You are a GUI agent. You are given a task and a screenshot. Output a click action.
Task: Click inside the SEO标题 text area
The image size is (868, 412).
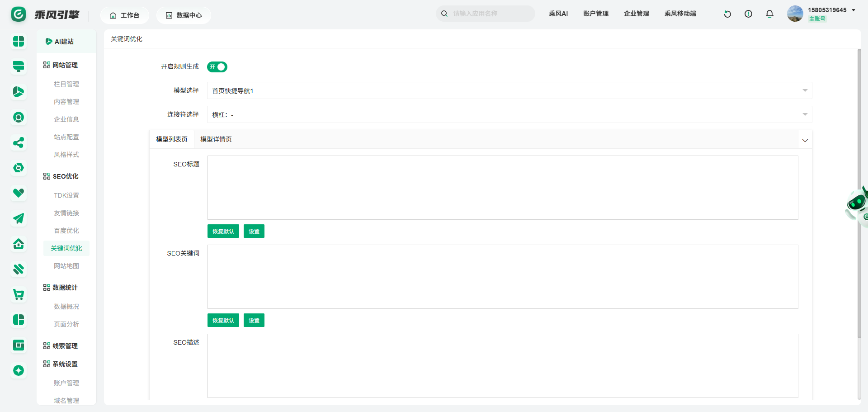(502, 188)
